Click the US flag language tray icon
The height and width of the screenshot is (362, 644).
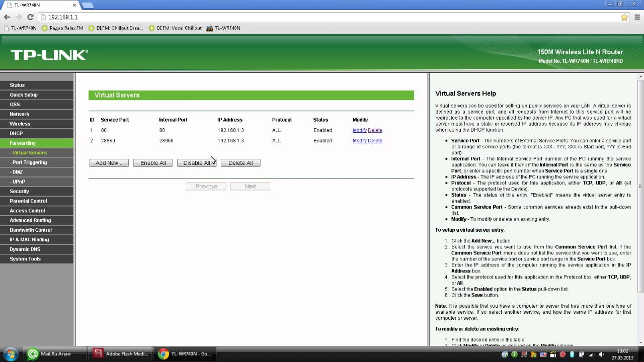[543, 354]
